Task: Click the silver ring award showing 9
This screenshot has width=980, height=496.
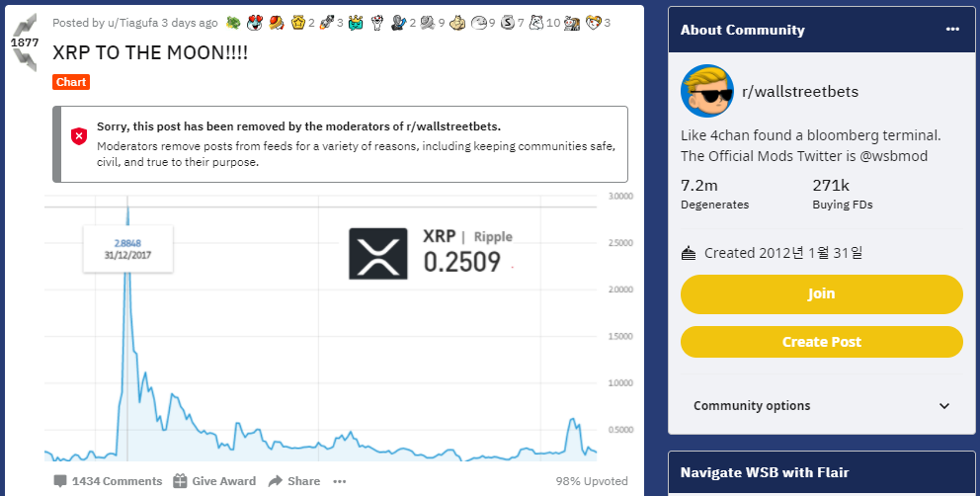Action: [x=428, y=23]
